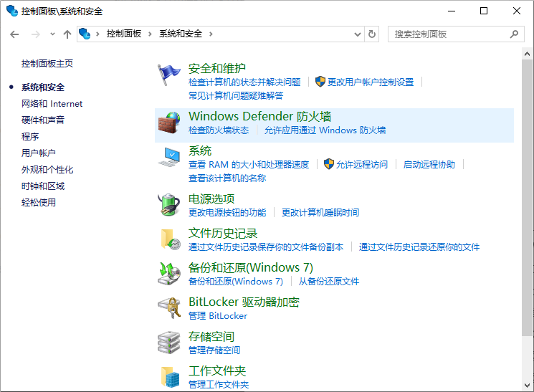
Task: Expand chevron before 控制面板 breadcrumb
Action: (x=97, y=34)
